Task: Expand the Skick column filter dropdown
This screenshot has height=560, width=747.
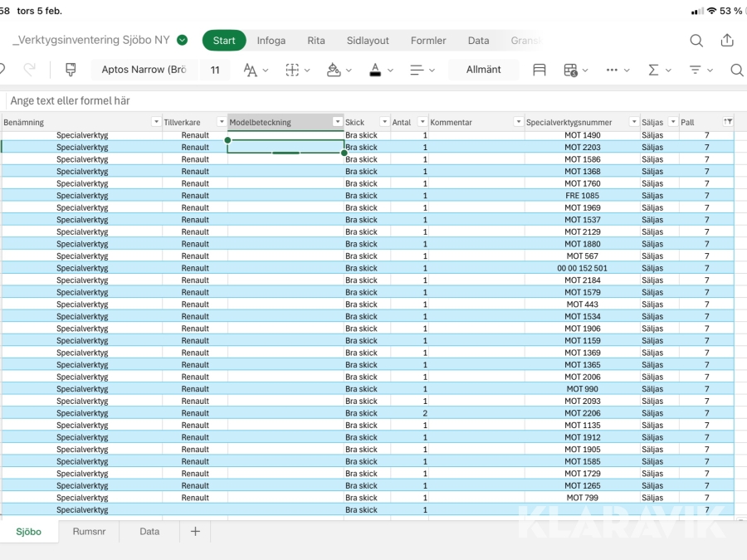Action: [384, 122]
